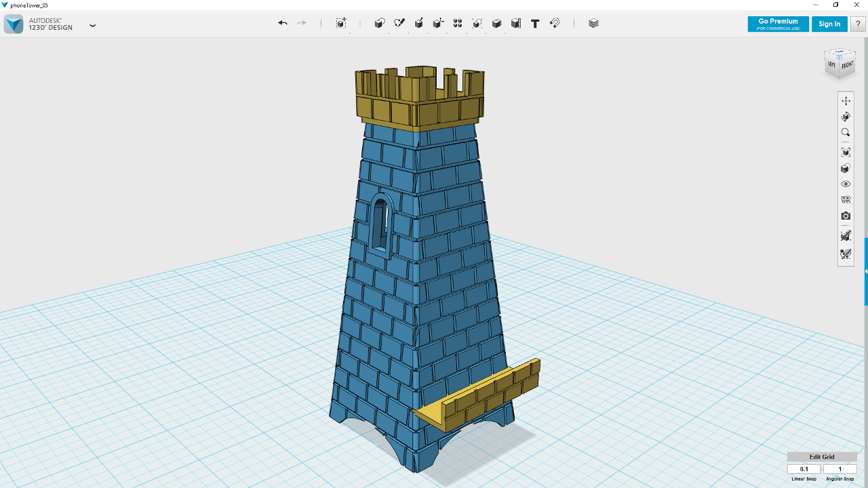
Task: Click the Linear Snap value field
Action: (x=804, y=469)
